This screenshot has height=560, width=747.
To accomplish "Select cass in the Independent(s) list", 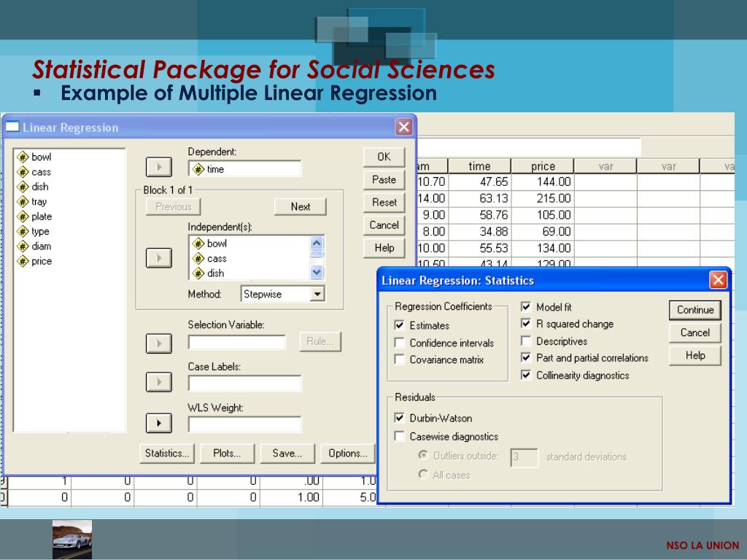I will pyautogui.click(x=210, y=259).
